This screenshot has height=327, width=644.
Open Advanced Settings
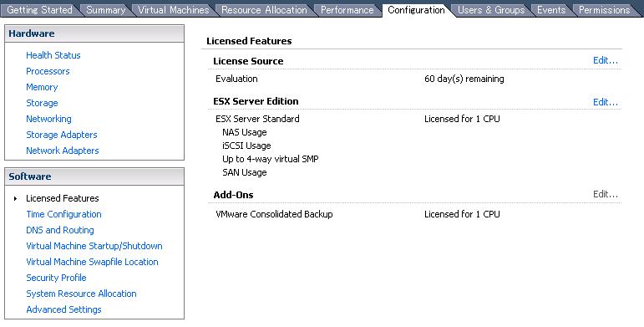tap(63, 309)
